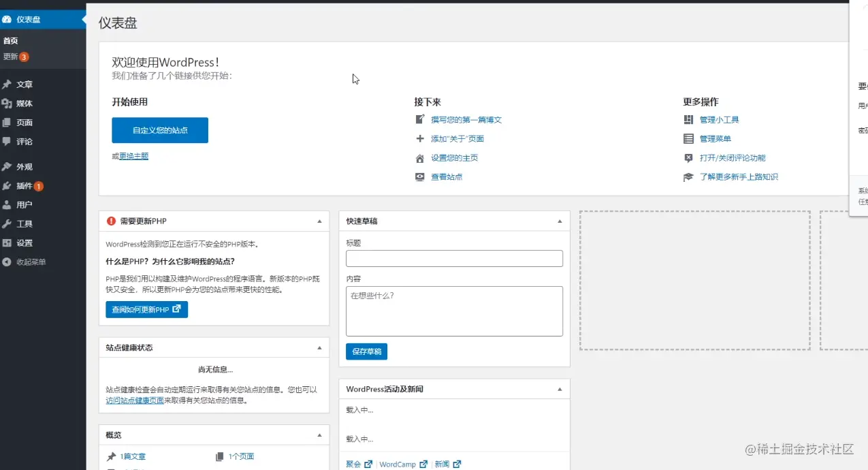
Task: Click the plus icon next to 添加"关于"页面
Action: (x=420, y=139)
